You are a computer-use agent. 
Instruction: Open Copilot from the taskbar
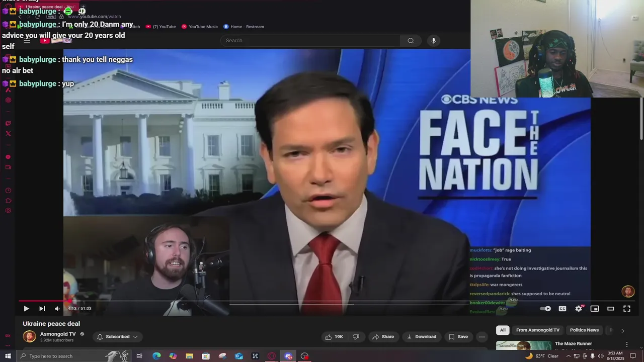click(x=173, y=356)
